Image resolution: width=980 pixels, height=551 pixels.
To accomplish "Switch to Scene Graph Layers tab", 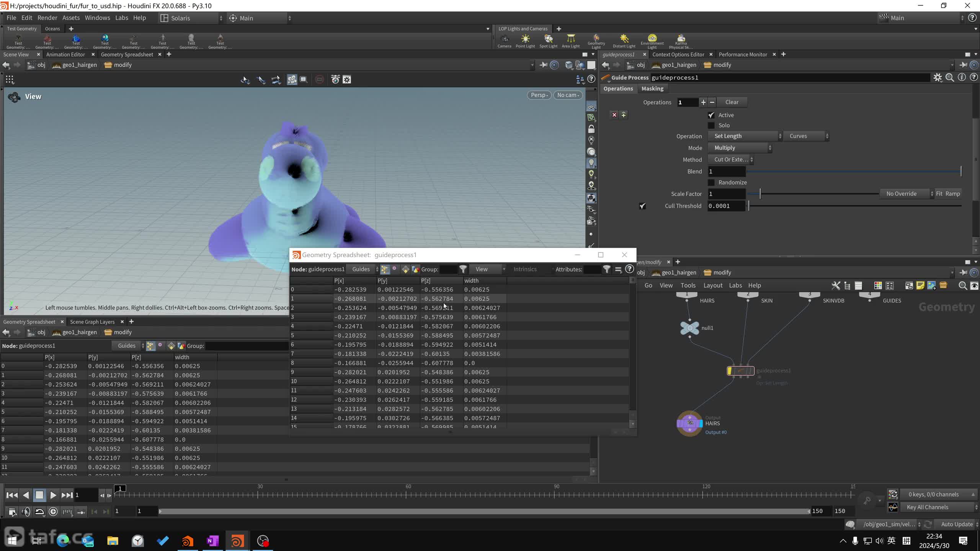I will tap(92, 322).
